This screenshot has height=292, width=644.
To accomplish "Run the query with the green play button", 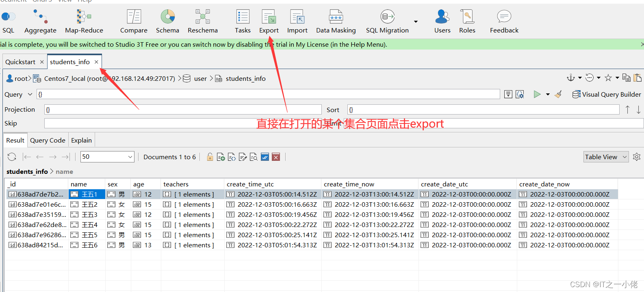I will [x=537, y=94].
